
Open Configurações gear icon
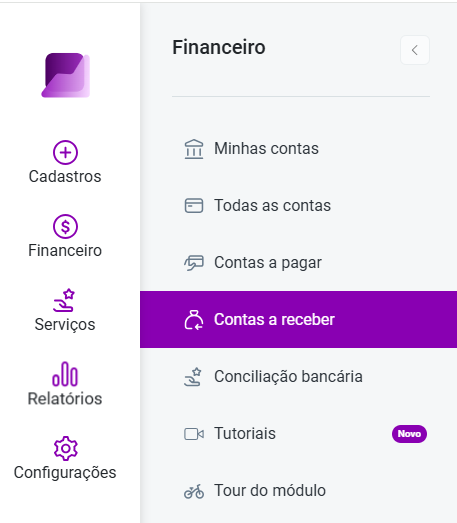click(x=66, y=448)
